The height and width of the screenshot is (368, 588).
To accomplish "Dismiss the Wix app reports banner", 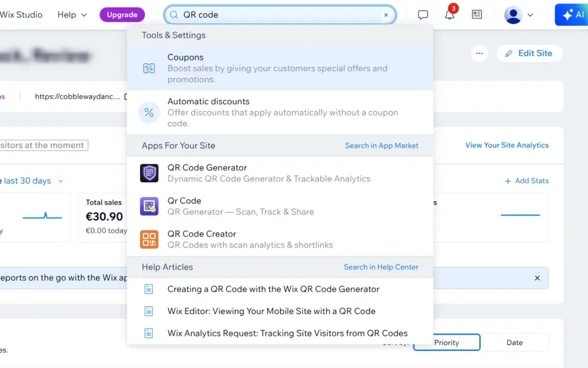I will pyautogui.click(x=537, y=278).
